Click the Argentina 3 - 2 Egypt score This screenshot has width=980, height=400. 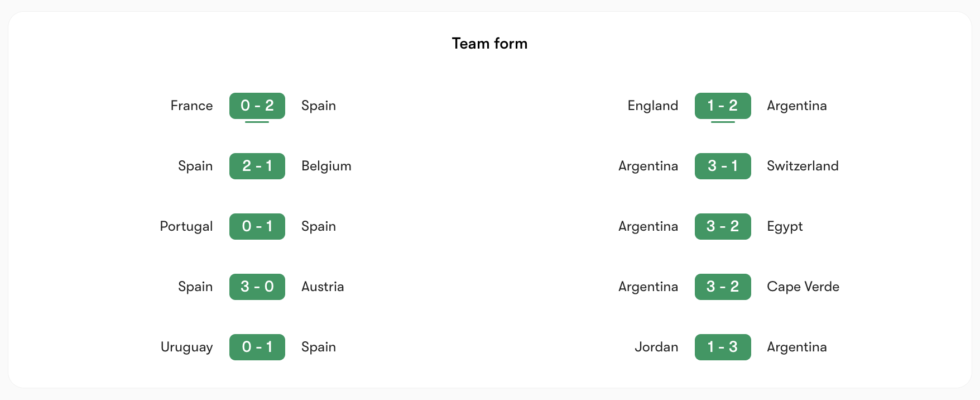[723, 226]
